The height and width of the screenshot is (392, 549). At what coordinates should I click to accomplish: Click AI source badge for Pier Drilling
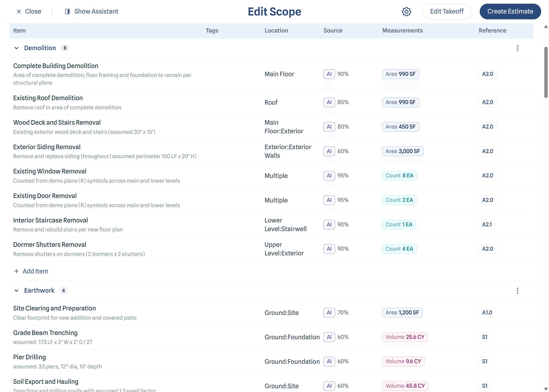tap(329, 361)
